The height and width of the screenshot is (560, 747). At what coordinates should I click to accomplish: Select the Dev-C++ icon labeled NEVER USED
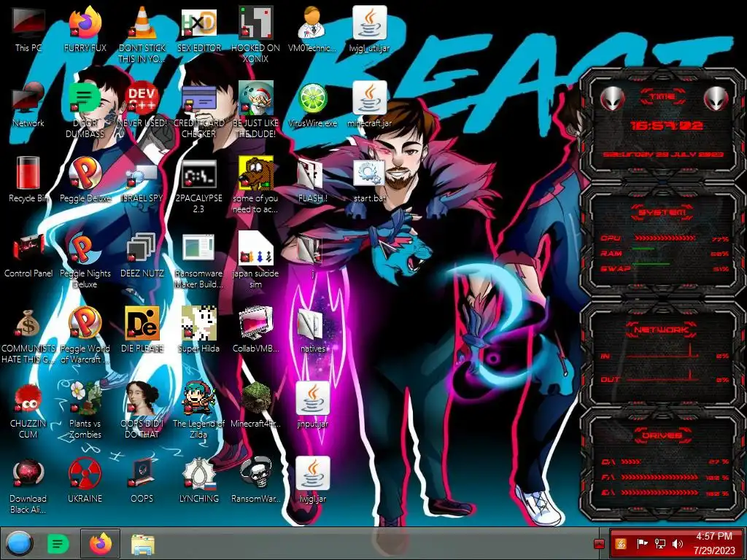pyautogui.click(x=142, y=105)
